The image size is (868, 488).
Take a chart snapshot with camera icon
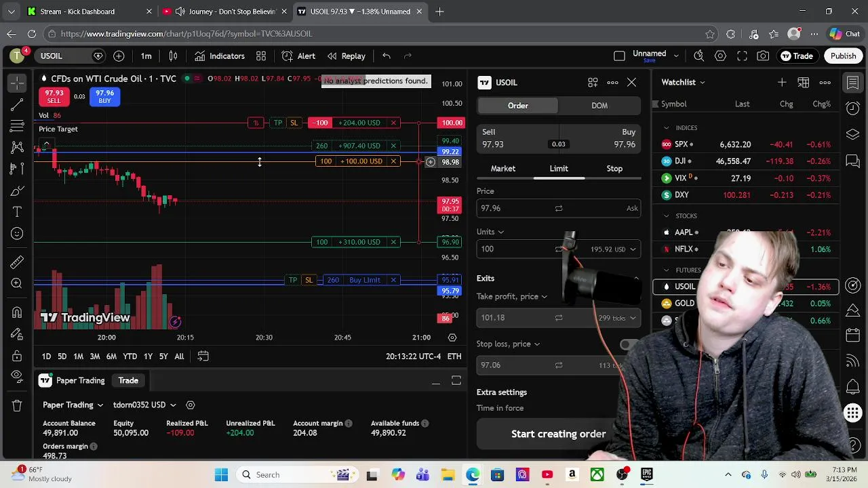point(764,56)
